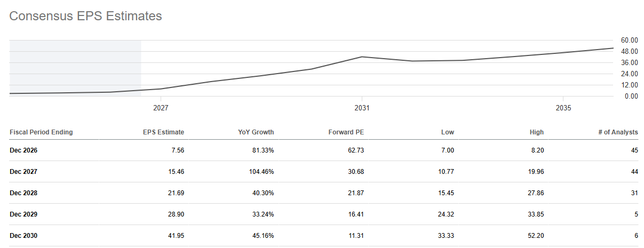Select the Forward PE column header
The image size is (644, 248).
[x=346, y=132]
